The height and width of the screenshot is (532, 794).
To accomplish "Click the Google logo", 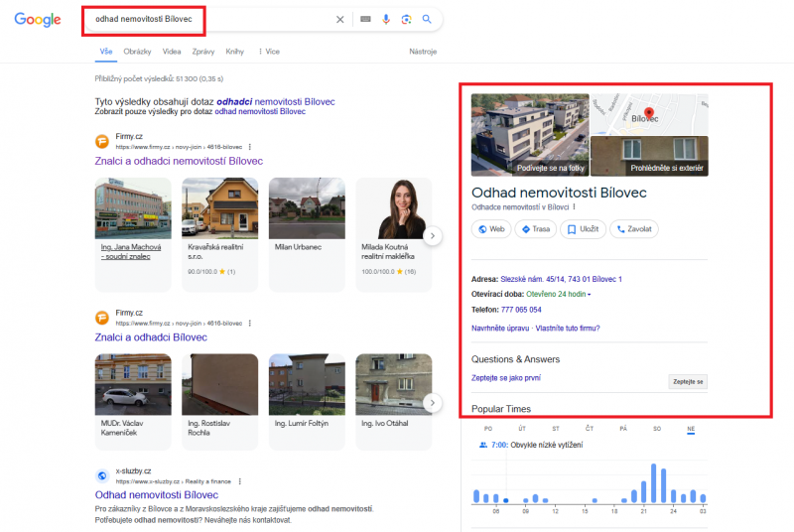I will pyautogui.click(x=38, y=19).
